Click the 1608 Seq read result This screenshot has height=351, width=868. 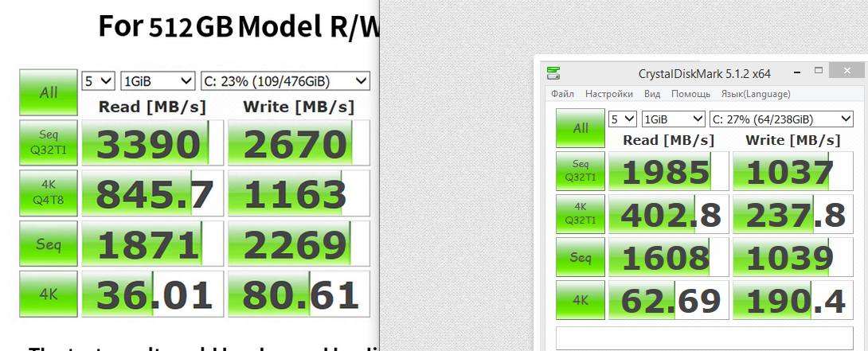coord(668,257)
